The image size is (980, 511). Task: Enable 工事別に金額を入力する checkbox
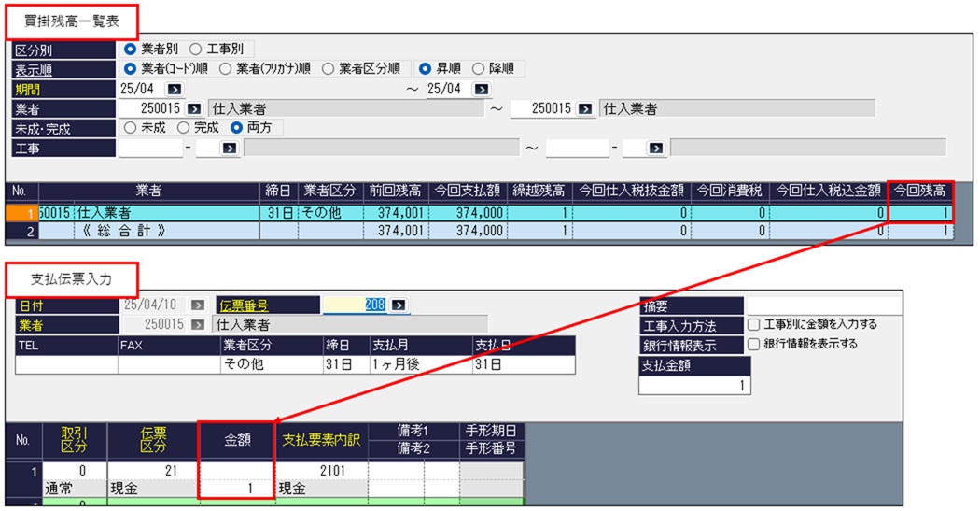[753, 324]
